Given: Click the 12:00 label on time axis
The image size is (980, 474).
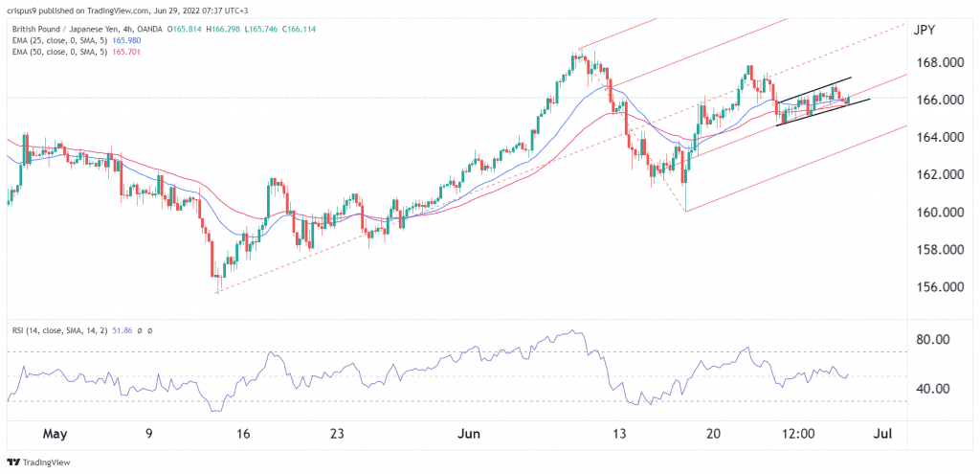Looking at the screenshot, I should coord(800,434).
